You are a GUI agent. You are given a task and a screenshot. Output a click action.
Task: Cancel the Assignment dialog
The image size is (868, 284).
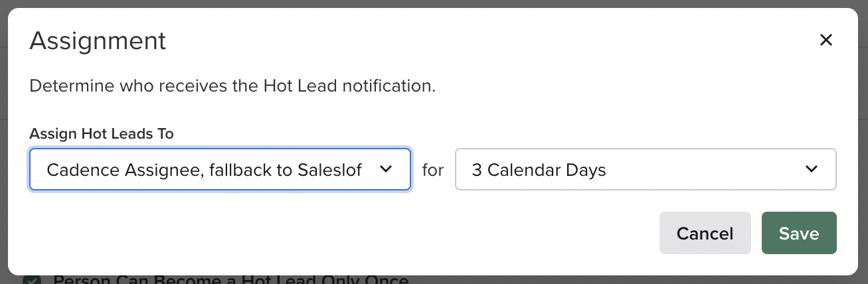[705, 233]
